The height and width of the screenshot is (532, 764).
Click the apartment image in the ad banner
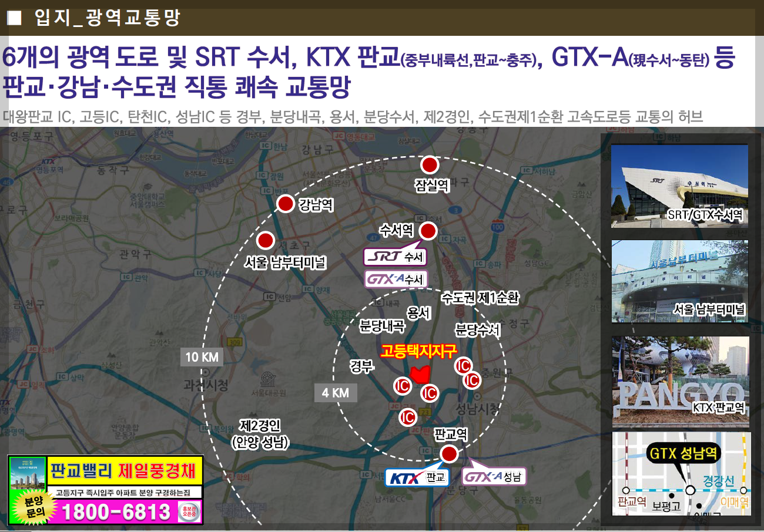point(28,474)
